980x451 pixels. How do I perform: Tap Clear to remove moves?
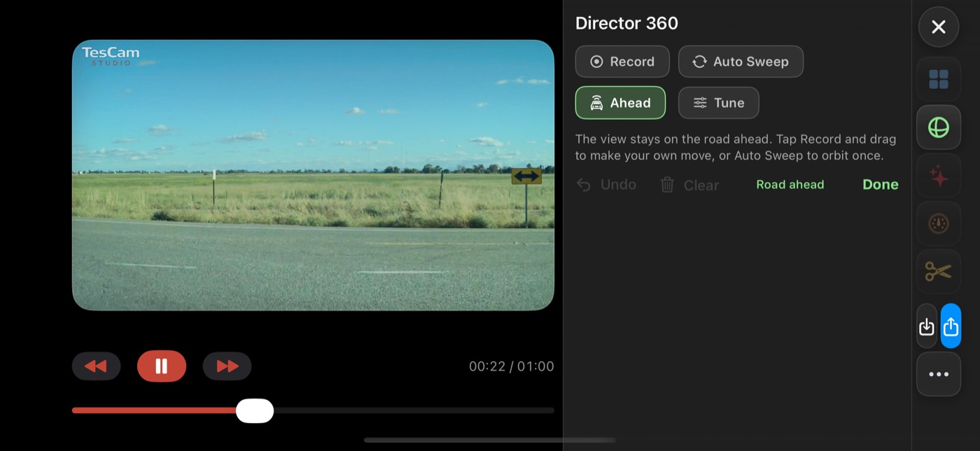[x=689, y=185]
